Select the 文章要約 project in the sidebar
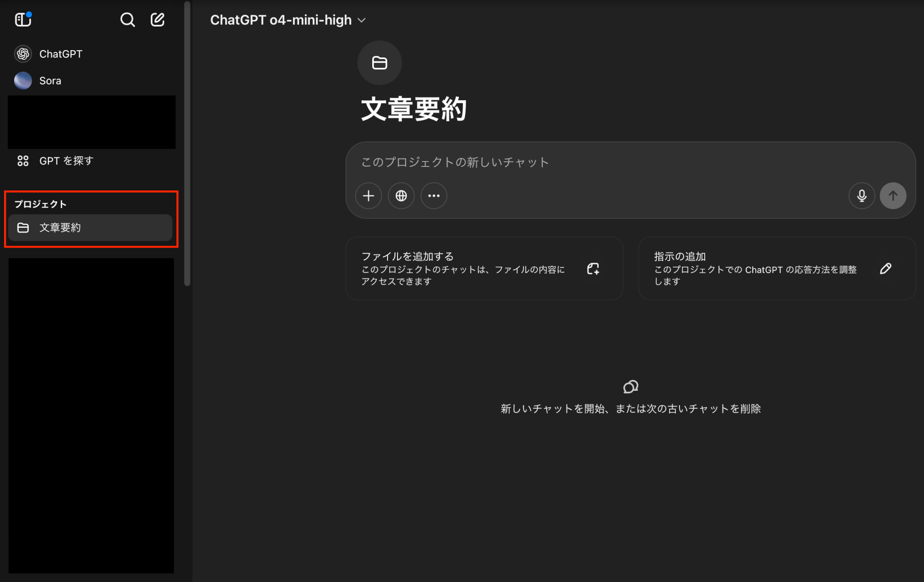924x582 pixels. click(x=90, y=228)
